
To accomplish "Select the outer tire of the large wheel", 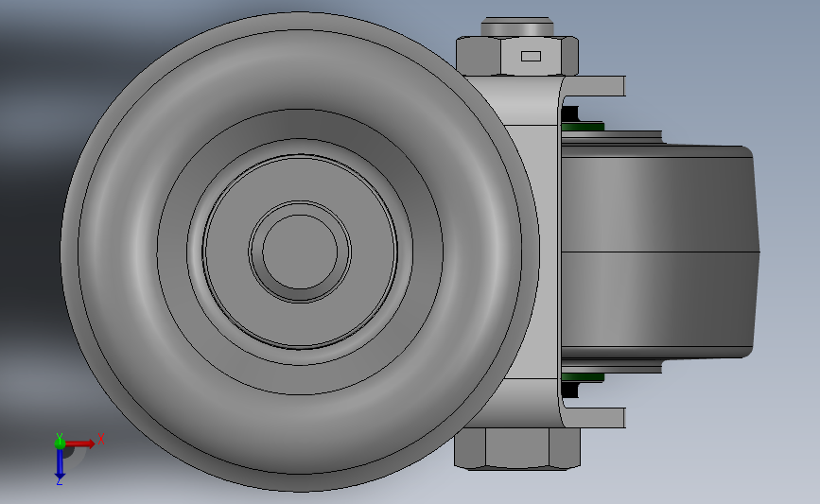I will point(300,252).
